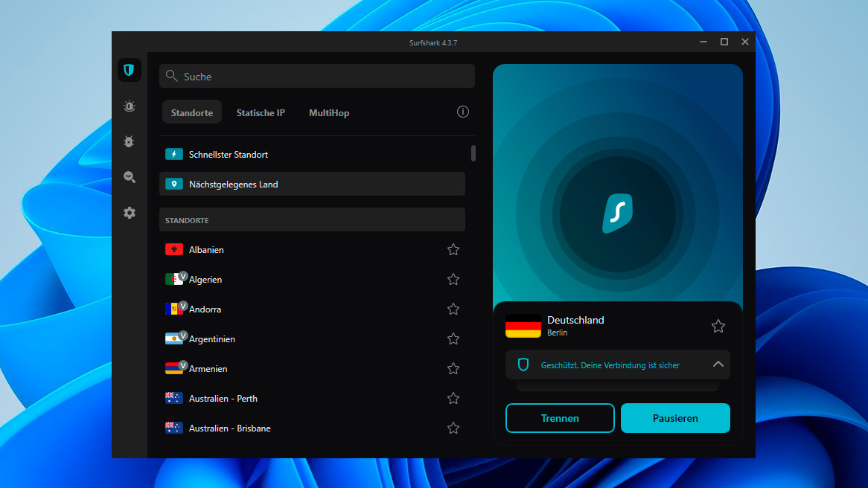Screen dimensions: 868x488
Task: Select Algerien from the list
Action: (312, 280)
